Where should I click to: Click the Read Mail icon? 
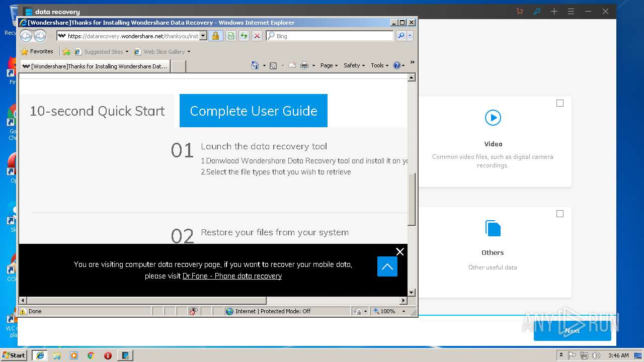292,65
